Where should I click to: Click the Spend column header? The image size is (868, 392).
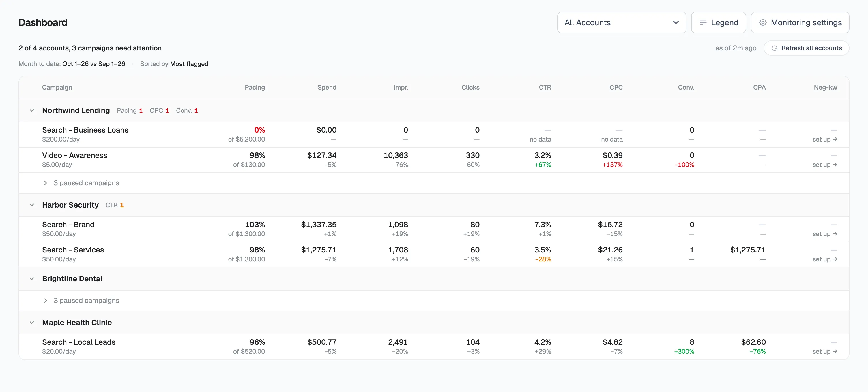[327, 88]
